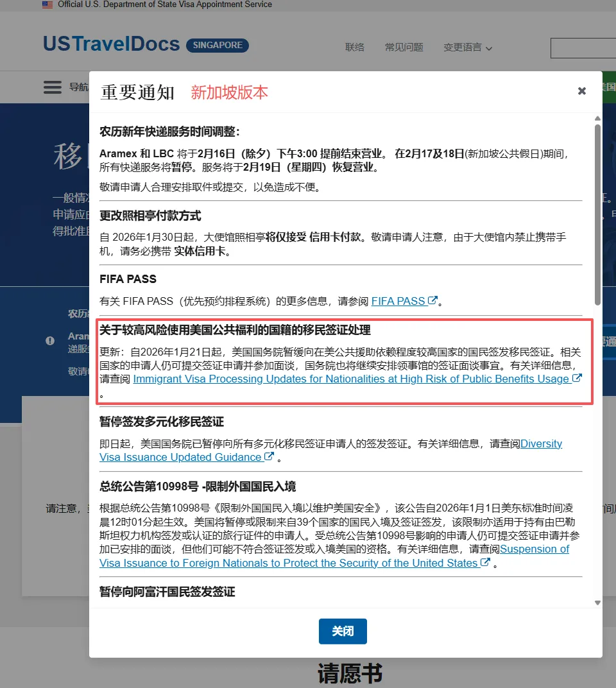
Task: Click the dialog scrollbar down arrow
Action: 597,603
